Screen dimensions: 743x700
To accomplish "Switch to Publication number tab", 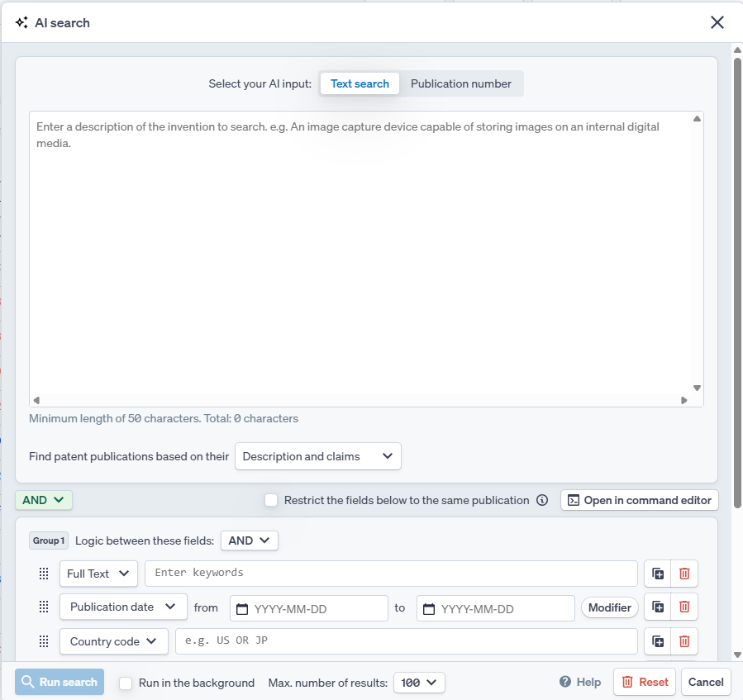I will (x=460, y=83).
